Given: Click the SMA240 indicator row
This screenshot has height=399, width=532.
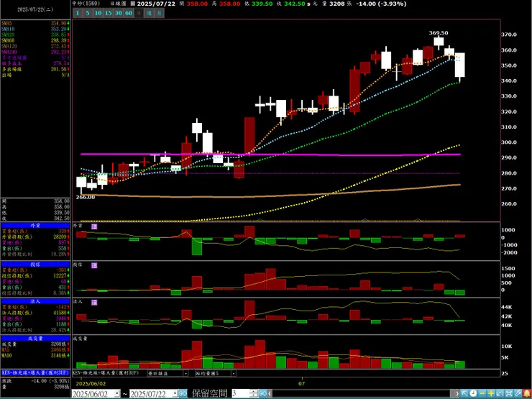Looking at the screenshot, I should pyautogui.click(x=35, y=52).
